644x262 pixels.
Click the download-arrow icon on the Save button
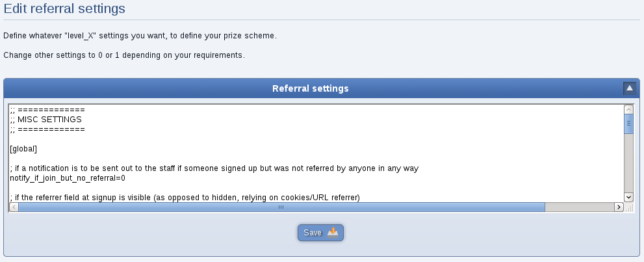click(333, 233)
